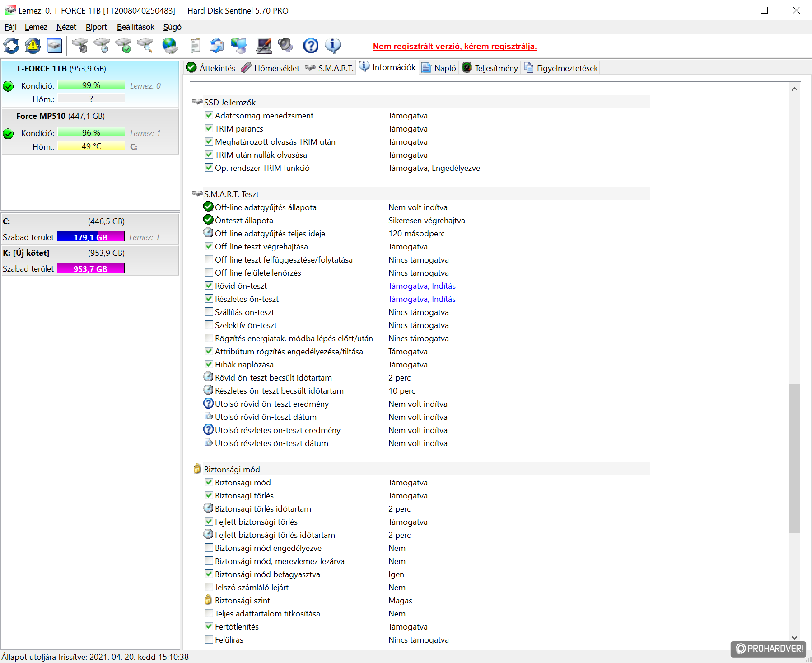Click the refresh disk status icon

pos(11,46)
